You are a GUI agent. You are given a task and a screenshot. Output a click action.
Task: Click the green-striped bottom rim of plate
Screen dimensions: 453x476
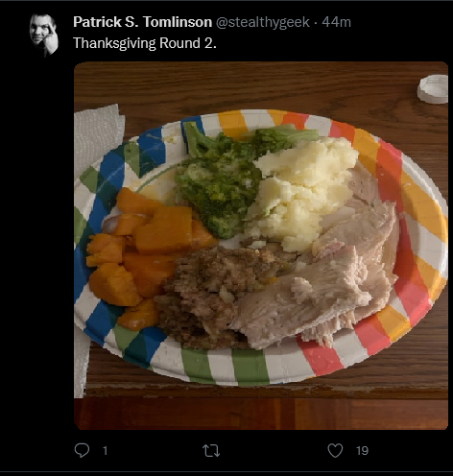(x=224, y=367)
